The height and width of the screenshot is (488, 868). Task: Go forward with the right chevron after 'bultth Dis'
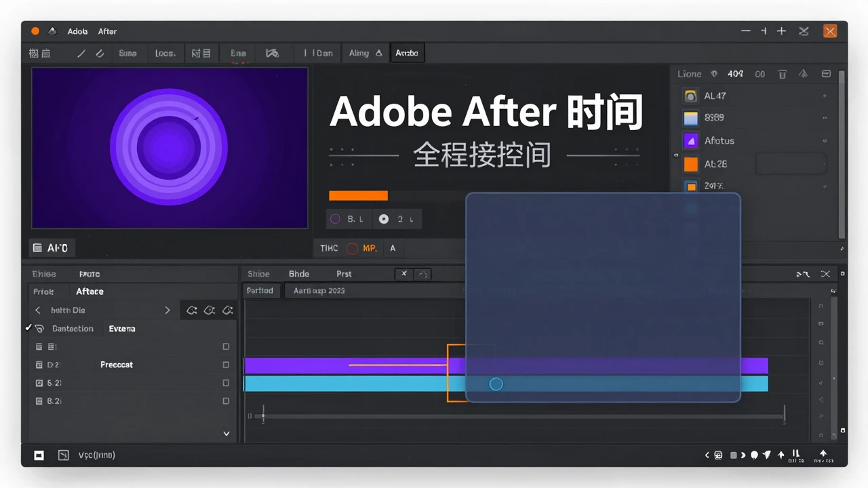click(167, 310)
